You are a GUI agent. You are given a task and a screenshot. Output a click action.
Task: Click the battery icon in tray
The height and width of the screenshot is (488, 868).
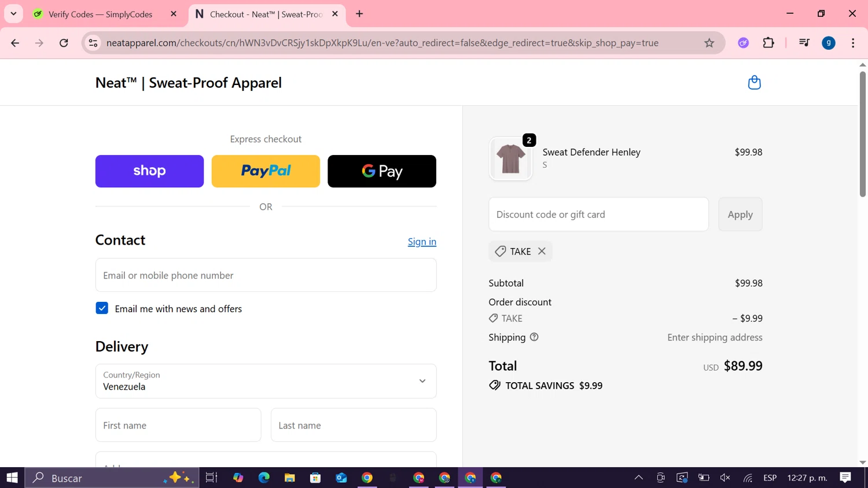(x=704, y=478)
